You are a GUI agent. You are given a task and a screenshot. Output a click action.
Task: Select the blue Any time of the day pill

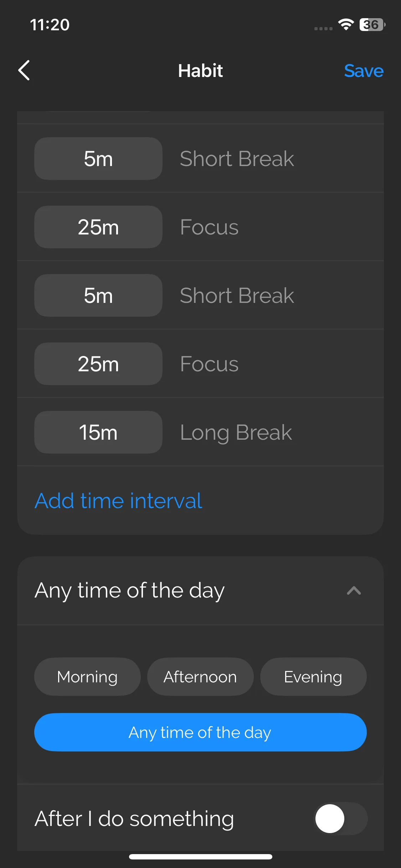pyautogui.click(x=200, y=732)
